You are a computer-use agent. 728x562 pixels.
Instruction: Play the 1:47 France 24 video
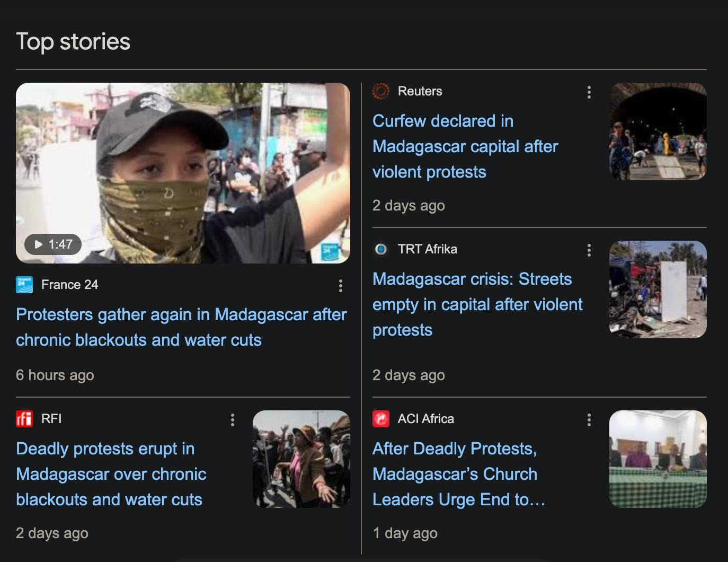tap(52, 244)
